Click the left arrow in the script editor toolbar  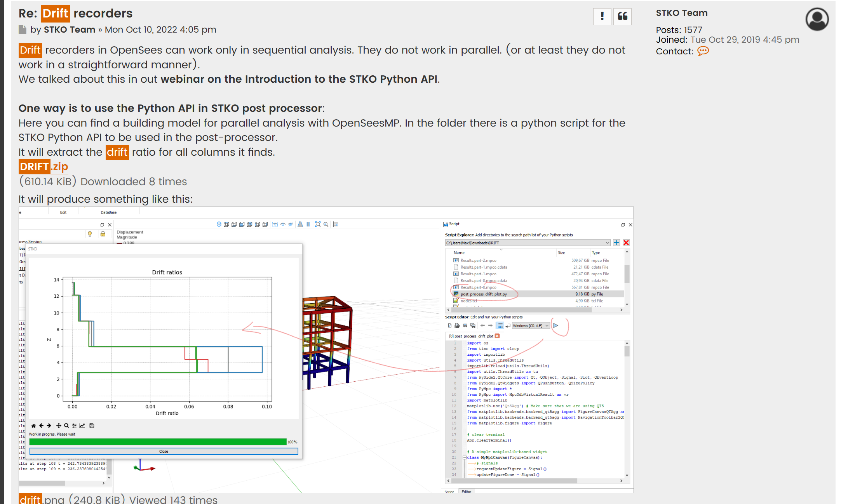coord(482,326)
